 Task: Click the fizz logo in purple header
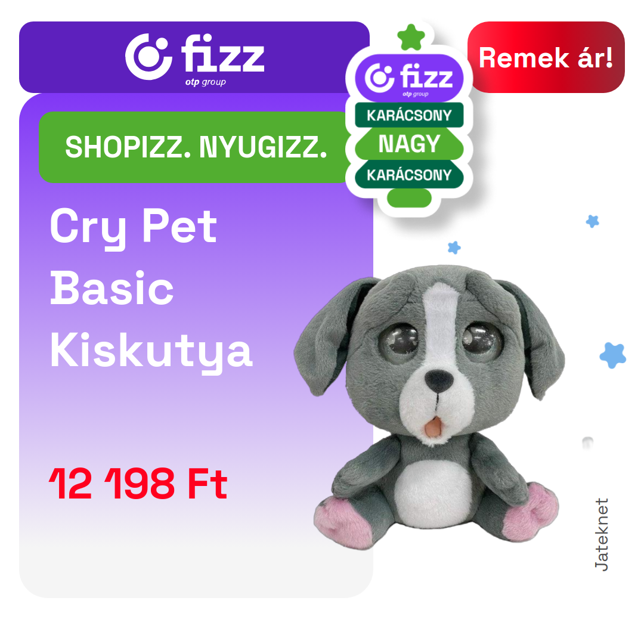click(194, 58)
